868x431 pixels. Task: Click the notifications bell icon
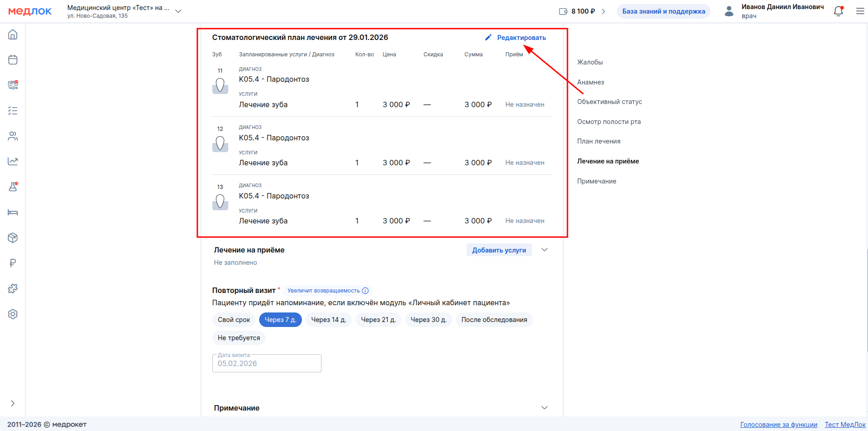[x=838, y=11]
